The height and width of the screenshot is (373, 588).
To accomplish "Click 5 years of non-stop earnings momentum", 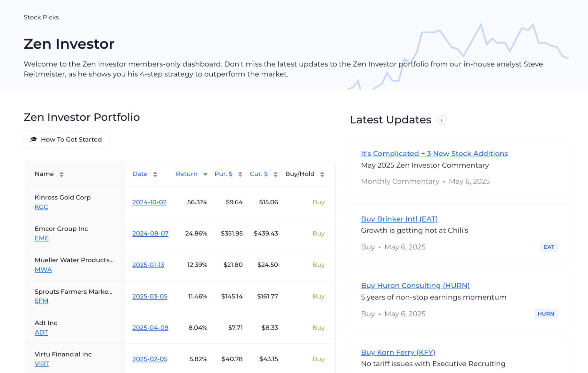I will [x=434, y=297].
